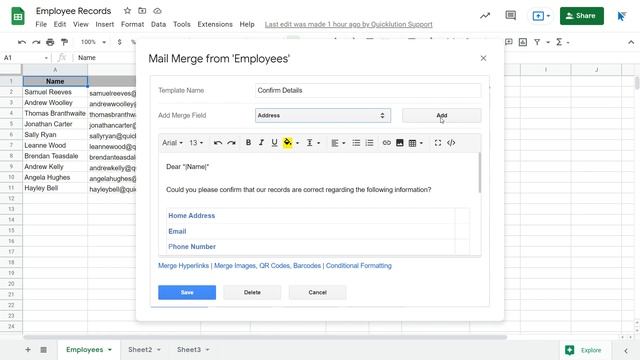Cancel the mail merge dialog
Viewport: 640px width, 360px height.
coord(318,292)
